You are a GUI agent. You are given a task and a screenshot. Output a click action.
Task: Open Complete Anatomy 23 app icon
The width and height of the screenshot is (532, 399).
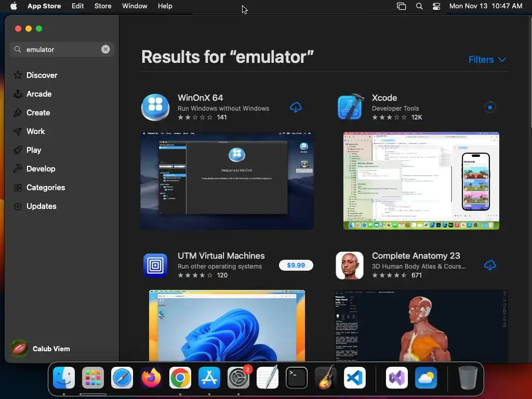[x=350, y=265]
